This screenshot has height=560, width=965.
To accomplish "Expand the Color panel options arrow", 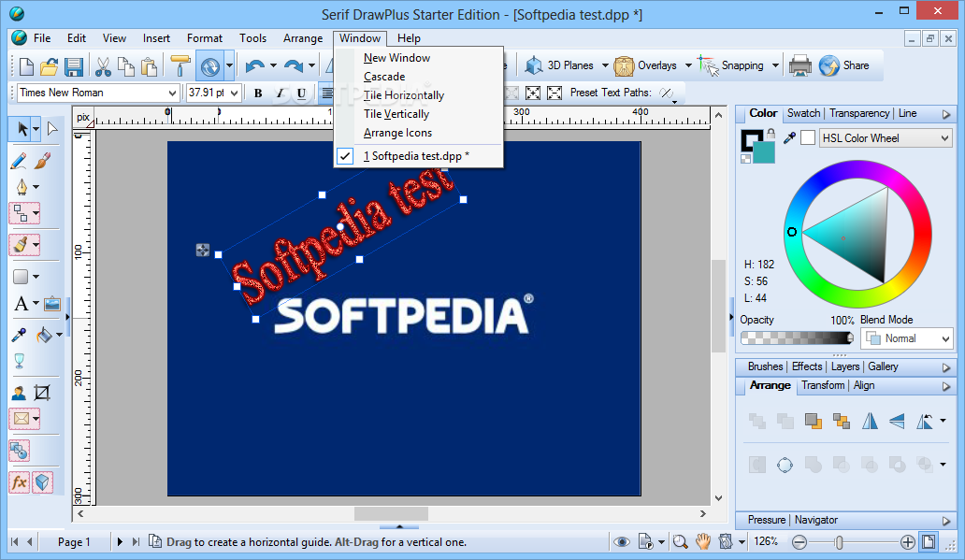I will pos(946,114).
